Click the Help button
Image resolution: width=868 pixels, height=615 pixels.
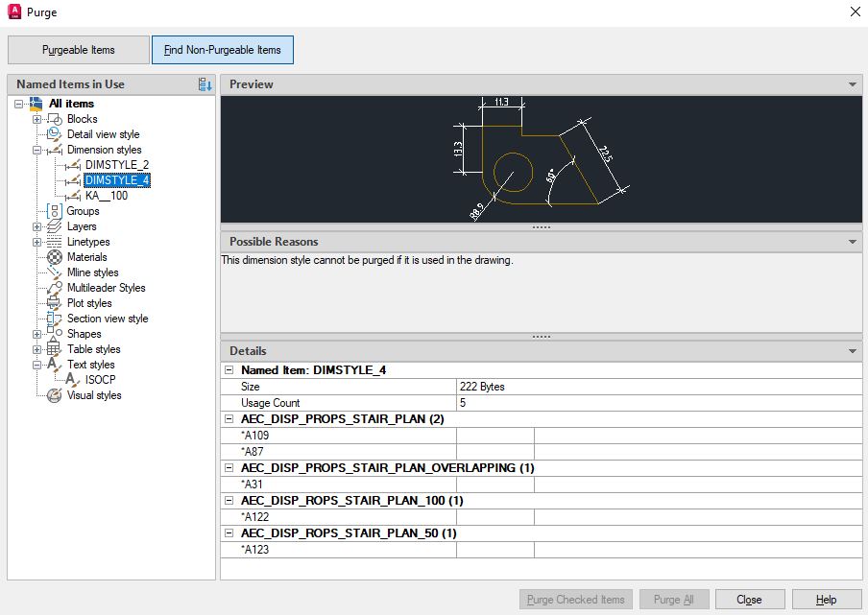coord(825,598)
